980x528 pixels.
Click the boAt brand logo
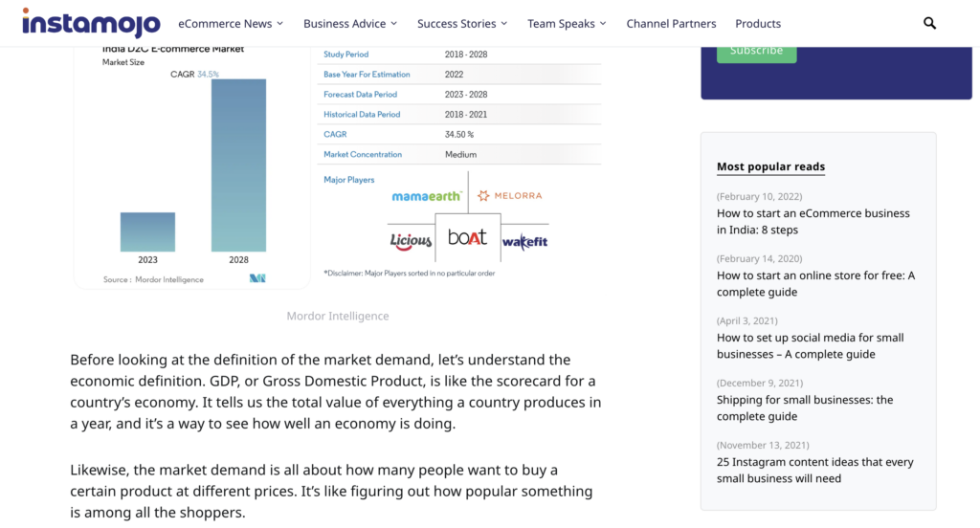(x=467, y=237)
